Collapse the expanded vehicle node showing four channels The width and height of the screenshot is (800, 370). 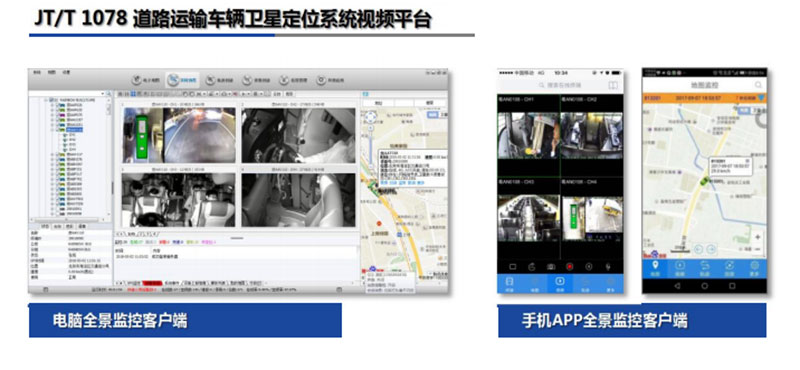(52, 130)
